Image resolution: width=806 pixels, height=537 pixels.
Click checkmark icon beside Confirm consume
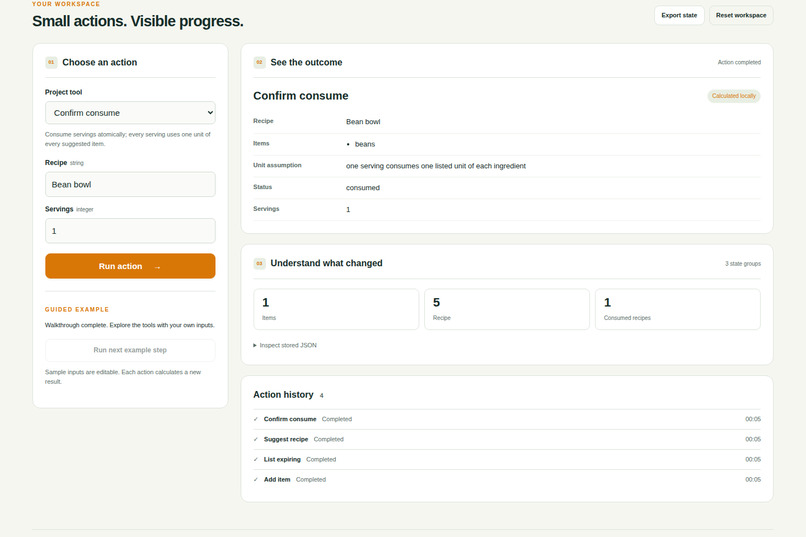click(255, 419)
